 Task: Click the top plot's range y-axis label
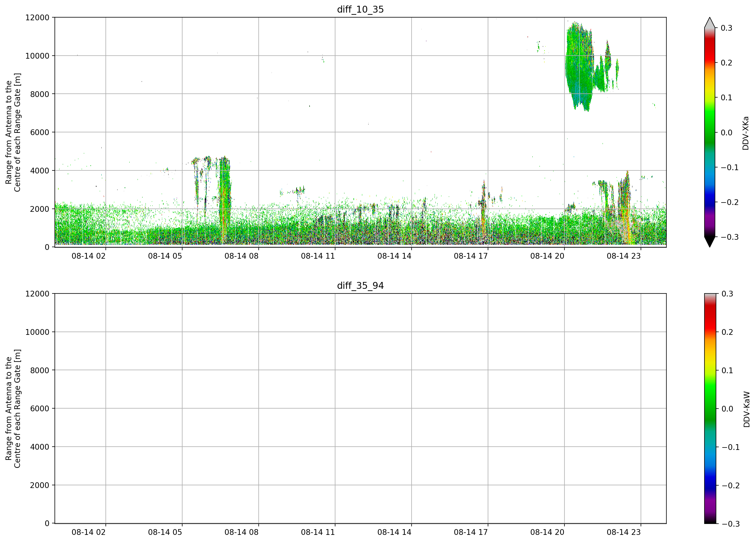[x=13, y=132]
